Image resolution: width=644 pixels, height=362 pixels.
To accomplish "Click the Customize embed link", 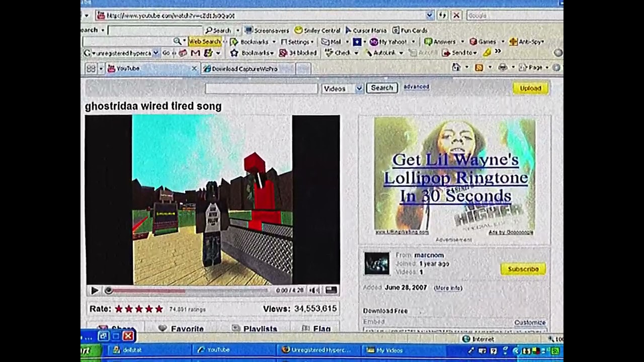I will click(530, 322).
